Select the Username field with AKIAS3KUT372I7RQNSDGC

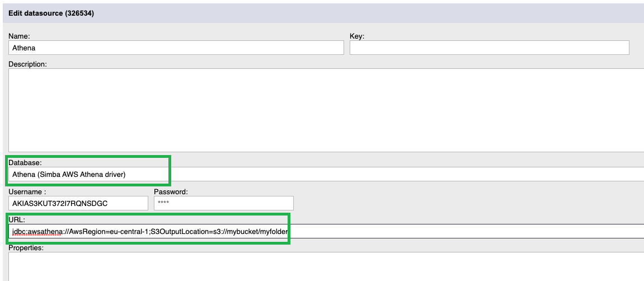78,203
